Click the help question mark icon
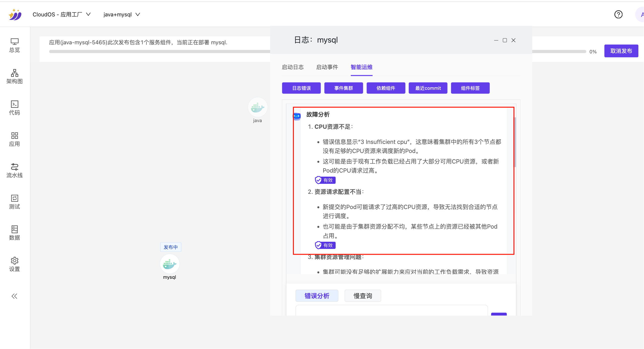 (x=618, y=14)
